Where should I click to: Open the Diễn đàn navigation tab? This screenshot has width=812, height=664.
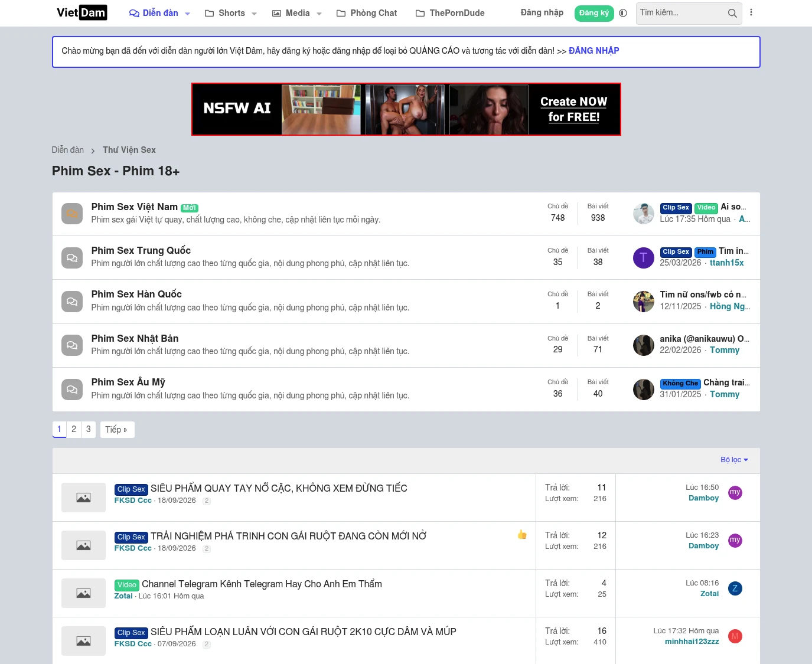(x=154, y=13)
